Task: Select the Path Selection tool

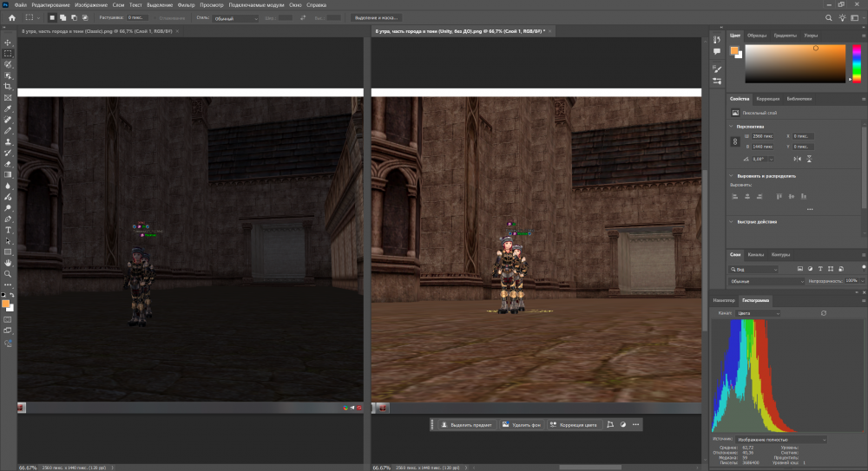Action: 8,241
